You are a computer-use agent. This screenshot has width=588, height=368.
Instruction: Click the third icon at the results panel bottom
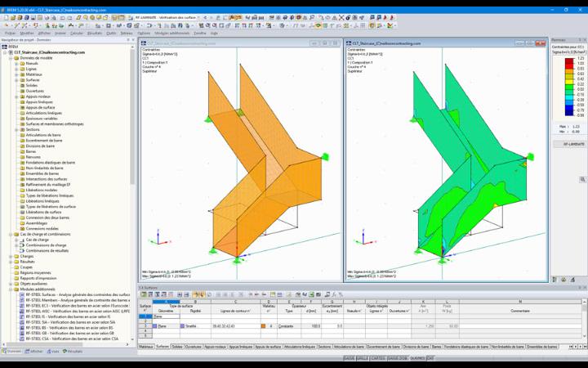(x=572, y=280)
